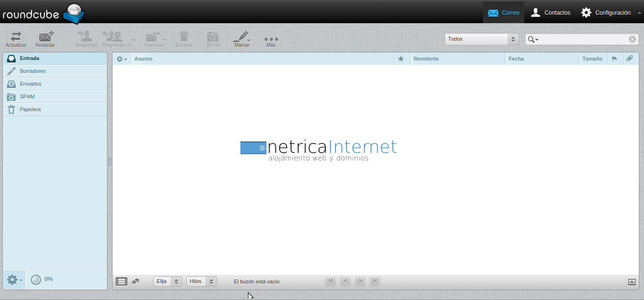Open the Más three-dots menu
Viewport: 644px width, 300px height.
click(x=271, y=39)
